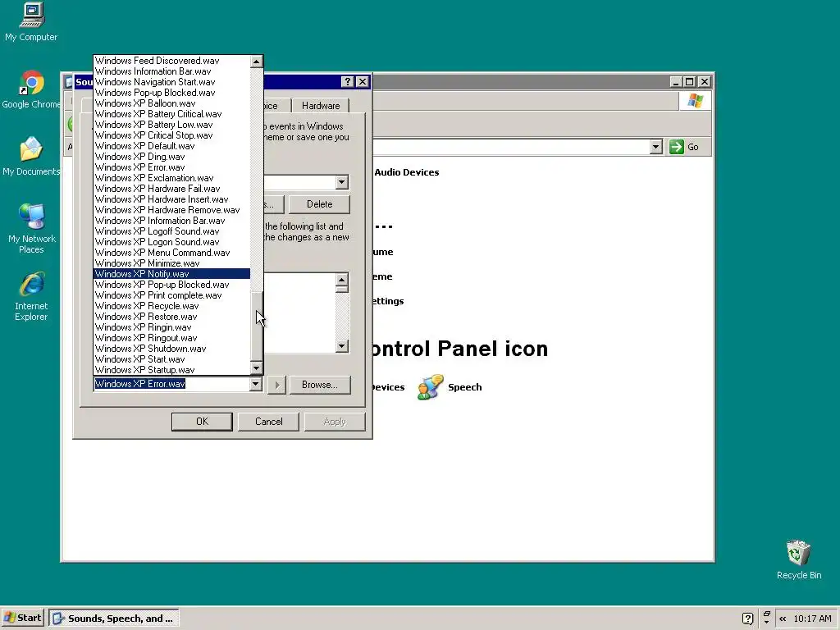Image resolution: width=840 pixels, height=630 pixels.
Task: Select Windows XP Logoff Sound.wav
Action: click(172, 231)
